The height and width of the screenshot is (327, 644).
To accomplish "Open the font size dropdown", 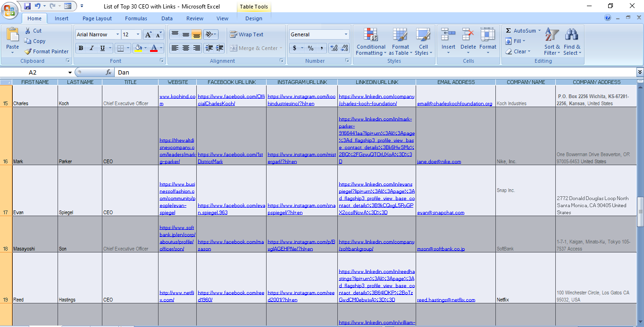I will click(138, 34).
